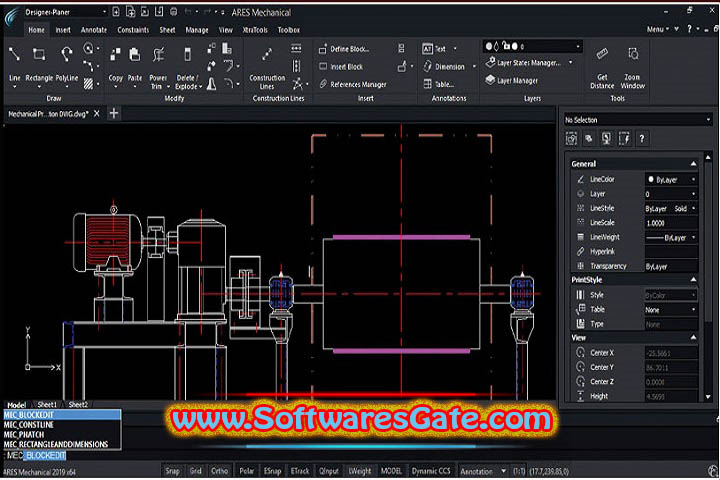Select MEC_CONSTLINE from command suggestions
The image size is (720, 480).
click(x=62, y=424)
